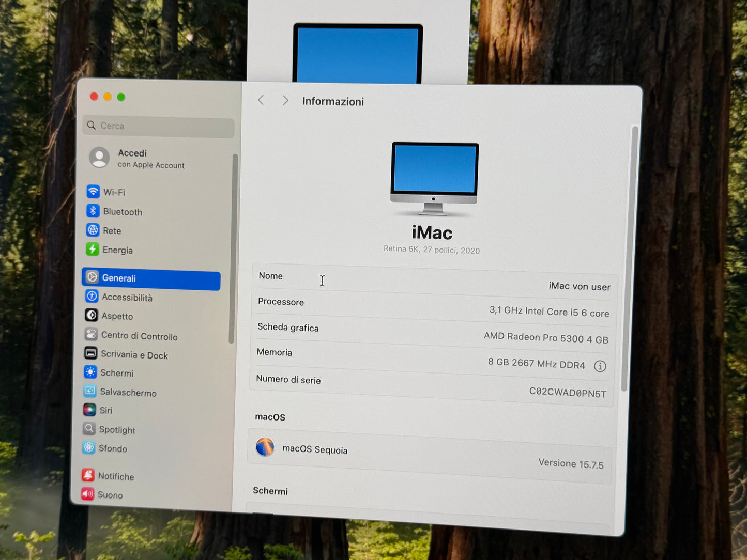Click the Generali gear icon
747x560 pixels.
pyautogui.click(x=92, y=277)
